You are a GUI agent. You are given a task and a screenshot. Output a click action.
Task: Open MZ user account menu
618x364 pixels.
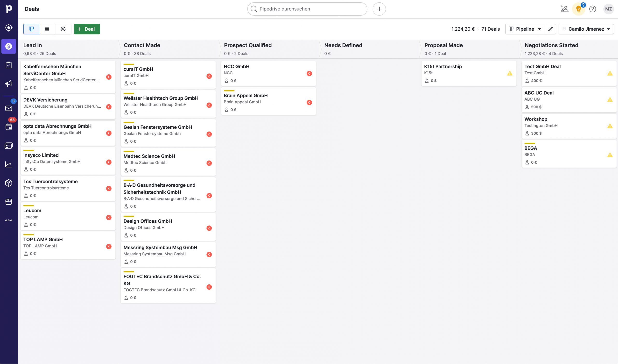[608, 9]
